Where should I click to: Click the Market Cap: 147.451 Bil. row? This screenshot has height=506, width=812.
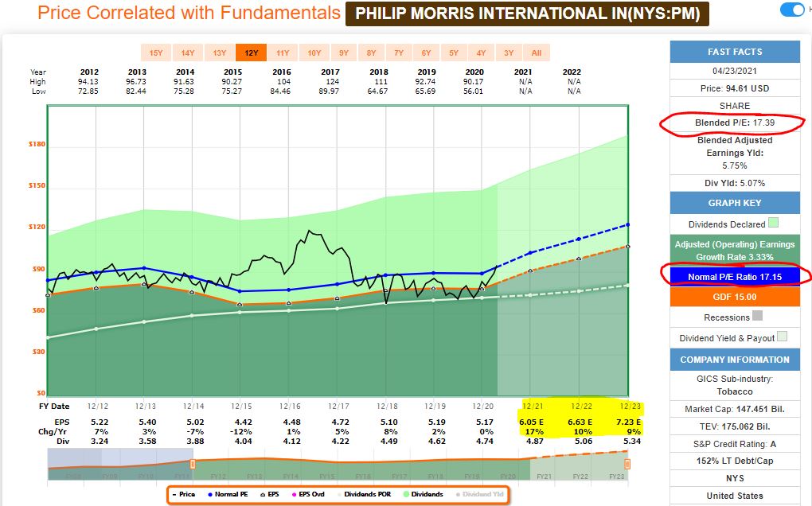(x=735, y=409)
